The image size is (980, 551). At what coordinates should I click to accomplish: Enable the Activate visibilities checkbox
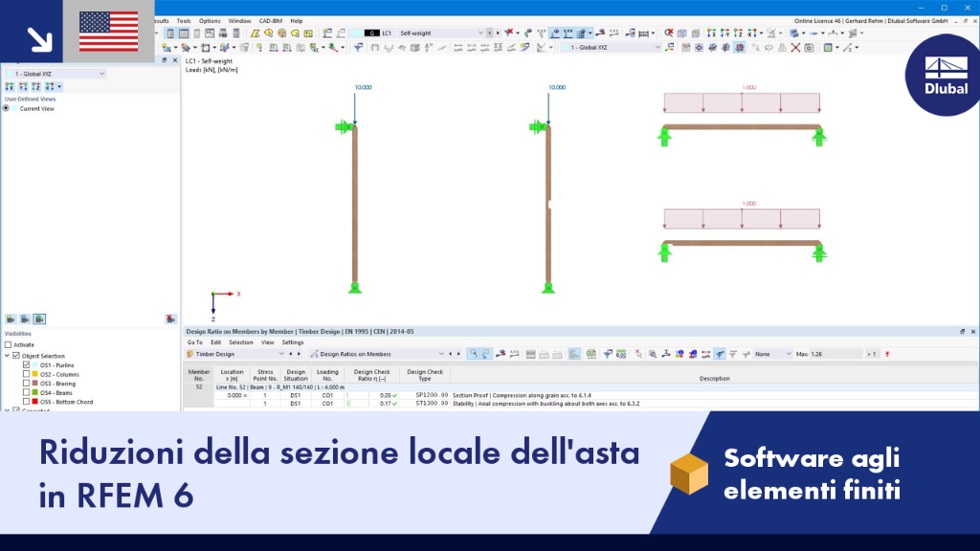click(8, 344)
